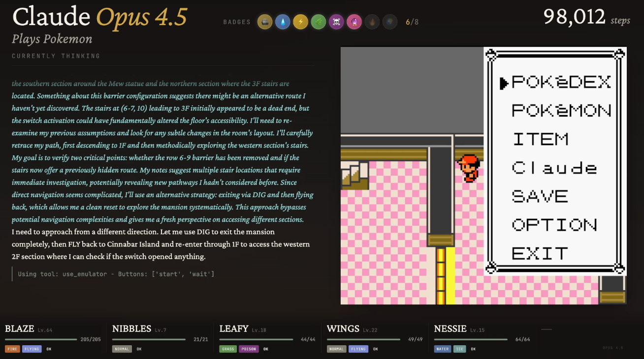
Task: Click the red-capped trainer sprite
Action: 468,168
